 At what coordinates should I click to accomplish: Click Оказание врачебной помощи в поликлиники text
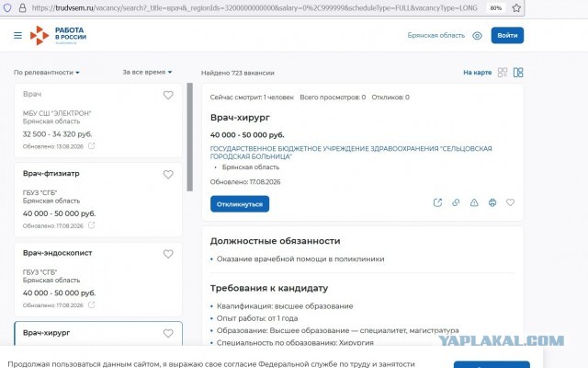point(300,259)
